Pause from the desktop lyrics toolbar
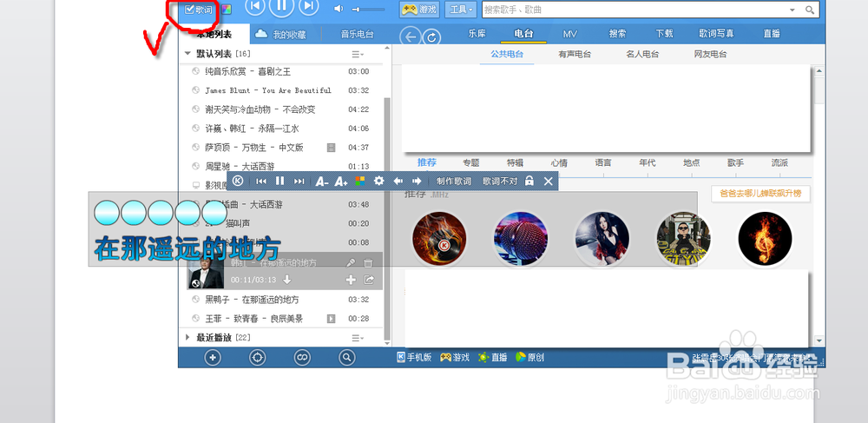The image size is (868, 423). pyautogui.click(x=280, y=181)
